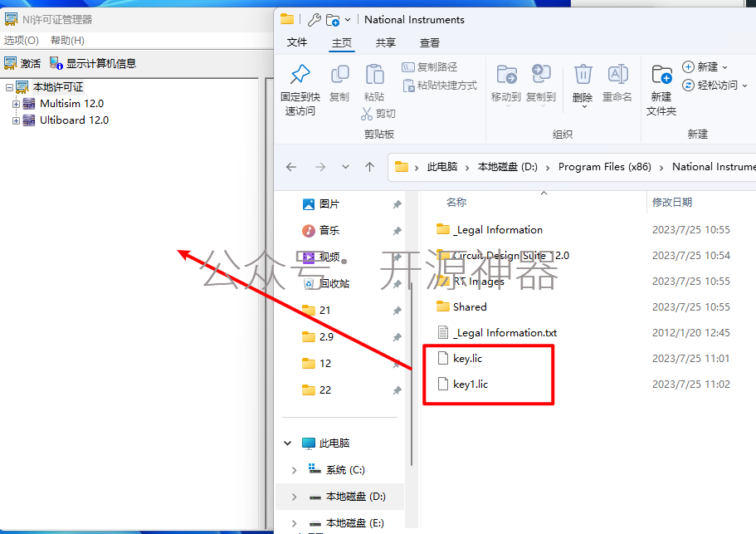Viewport: 756px width, 534px height.
Task: Click the navigation pane vertical scrollbar
Action: 412,374
